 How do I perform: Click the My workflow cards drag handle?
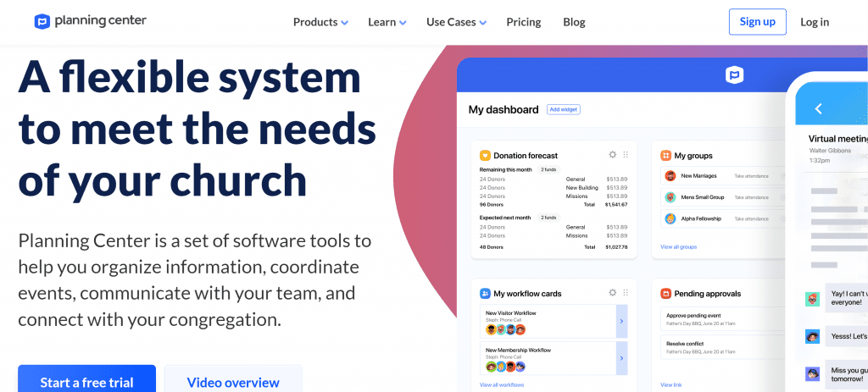pyautogui.click(x=626, y=293)
